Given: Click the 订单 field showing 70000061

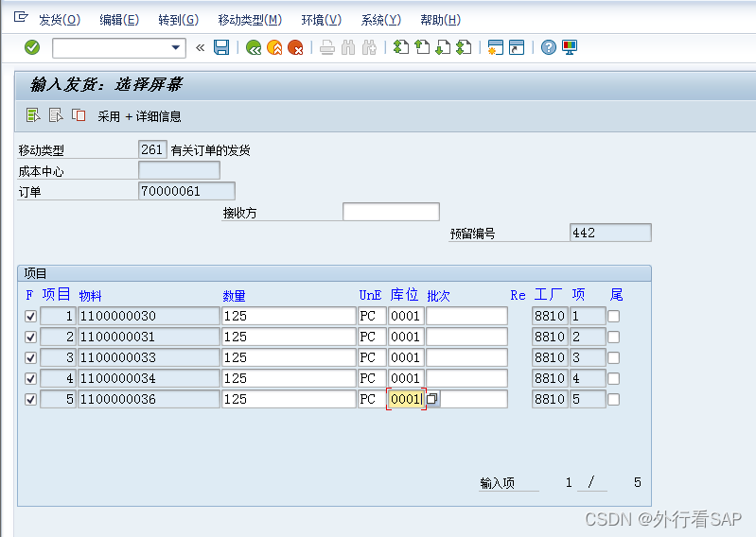Looking at the screenshot, I should pyautogui.click(x=186, y=191).
